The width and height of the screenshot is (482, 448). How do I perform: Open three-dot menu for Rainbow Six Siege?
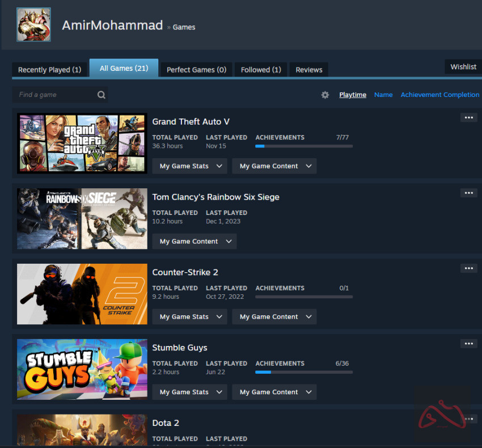click(468, 193)
